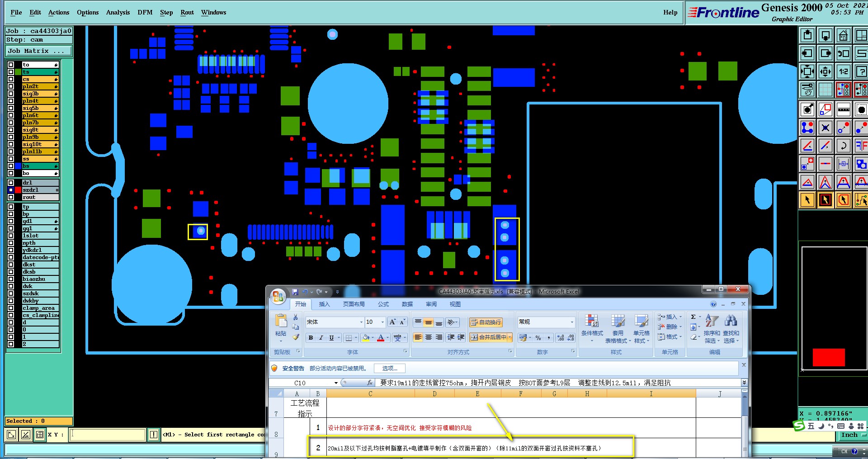Toggle checkbox for layer to
868x459 pixels.
[x=11, y=65]
